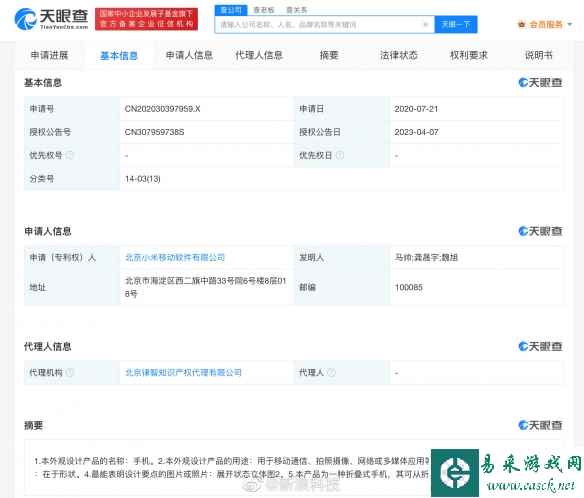Click the abstract text paragraph starting 1.本外观设计产品
584x498 pixels.
[232, 467]
